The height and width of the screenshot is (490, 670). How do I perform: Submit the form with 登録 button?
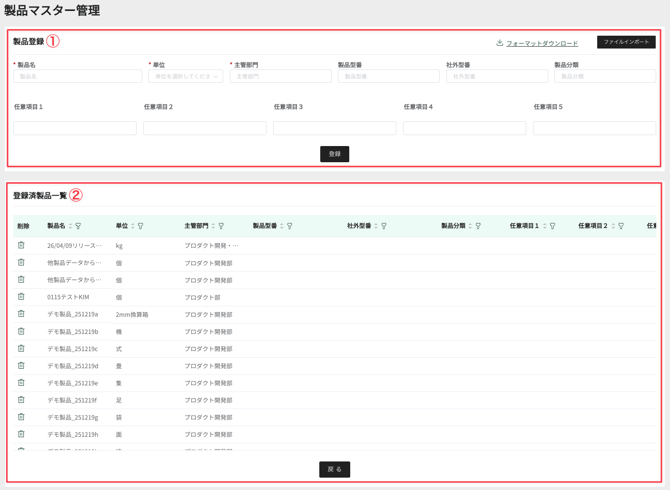pyautogui.click(x=335, y=154)
